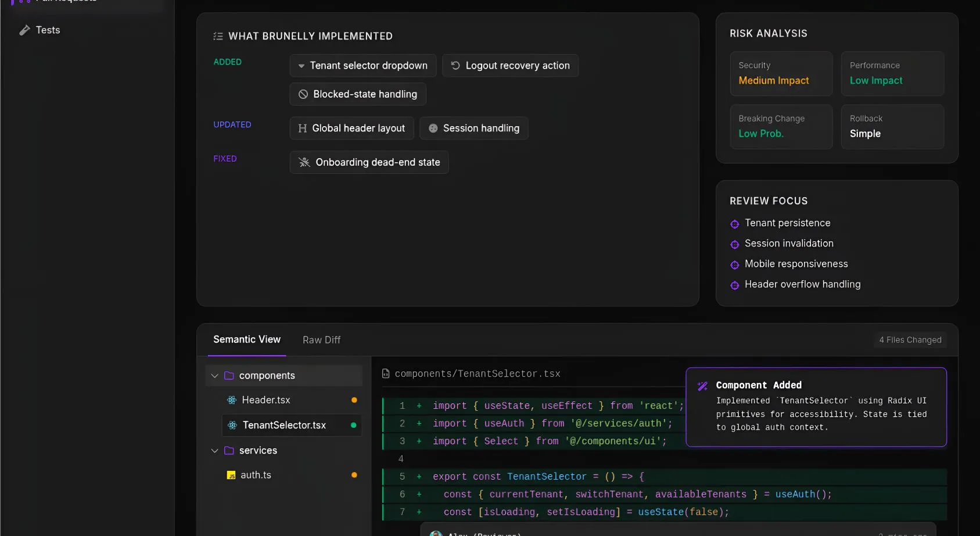Select the Blocked-state handling chip
Image resolution: width=980 pixels, height=536 pixels.
(358, 94)
